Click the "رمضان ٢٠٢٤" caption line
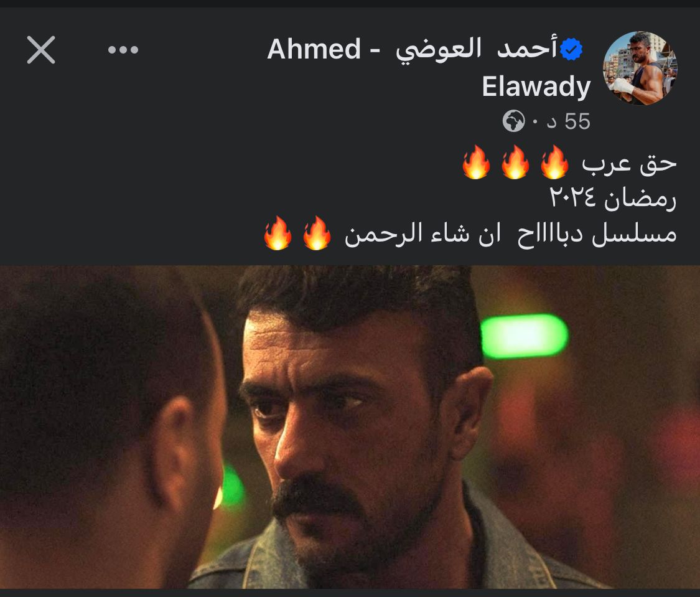The width and height of the screenshot is (700, 597). [613, 198]
